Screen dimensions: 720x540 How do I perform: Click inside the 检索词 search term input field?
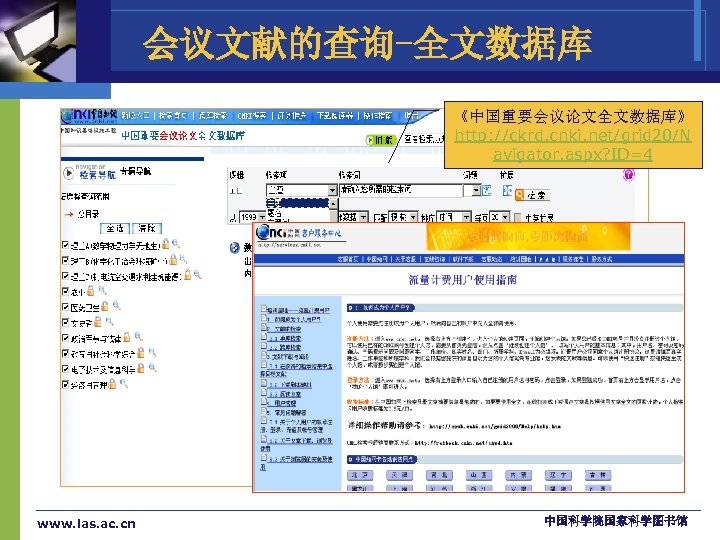pyautogui.click(x=401, y=190)
